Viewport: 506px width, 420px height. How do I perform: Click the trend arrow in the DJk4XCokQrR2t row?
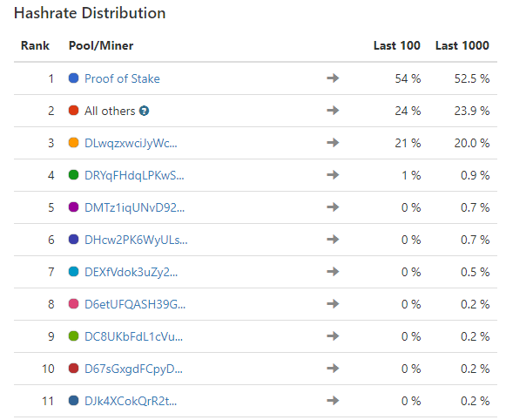(333, 401)
